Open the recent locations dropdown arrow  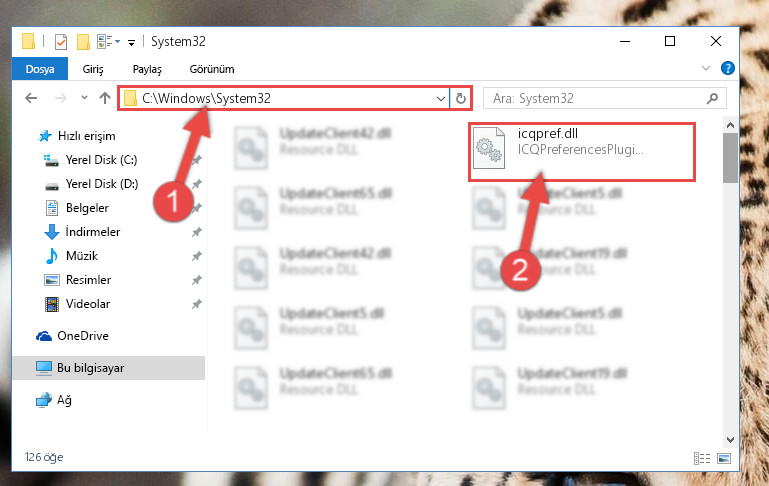84,98
